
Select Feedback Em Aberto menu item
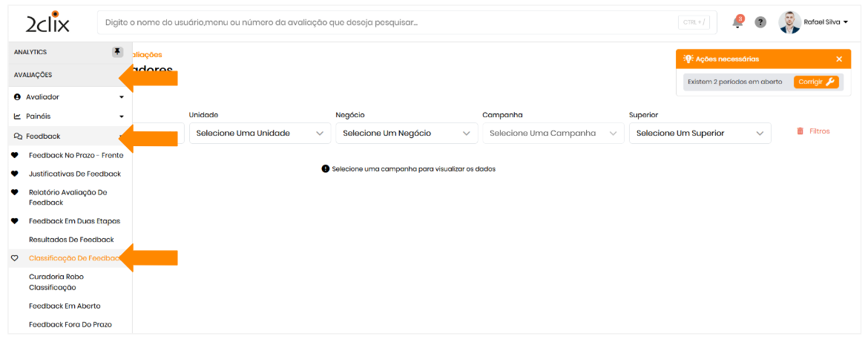pos(65,306)
